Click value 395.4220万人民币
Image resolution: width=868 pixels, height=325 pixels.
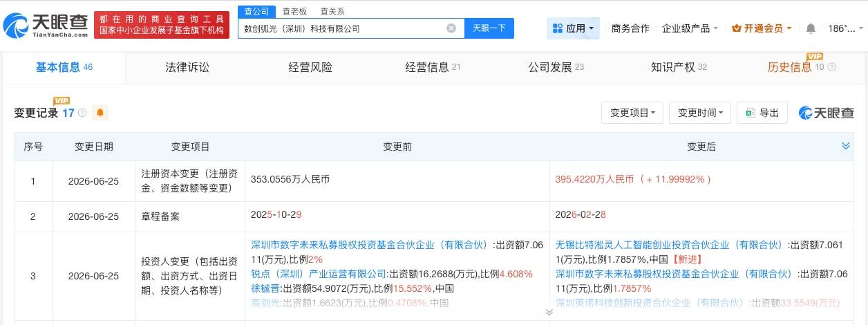pos(594,179)
